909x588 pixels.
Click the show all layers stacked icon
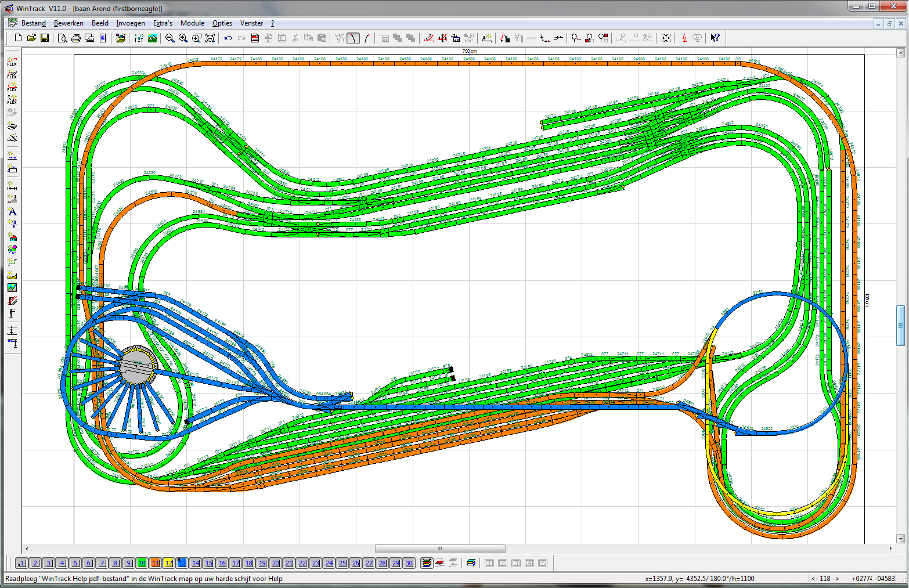(427, 563)
